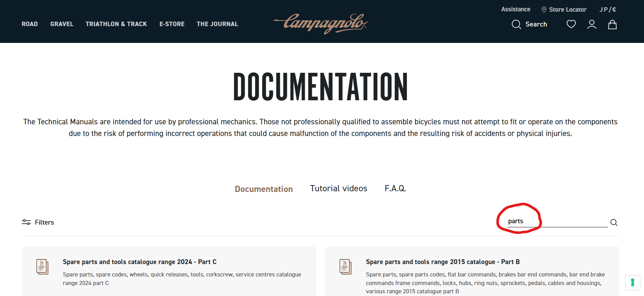Click the 2024 Part C document icon
644x296 pixels.
point(42,267)
